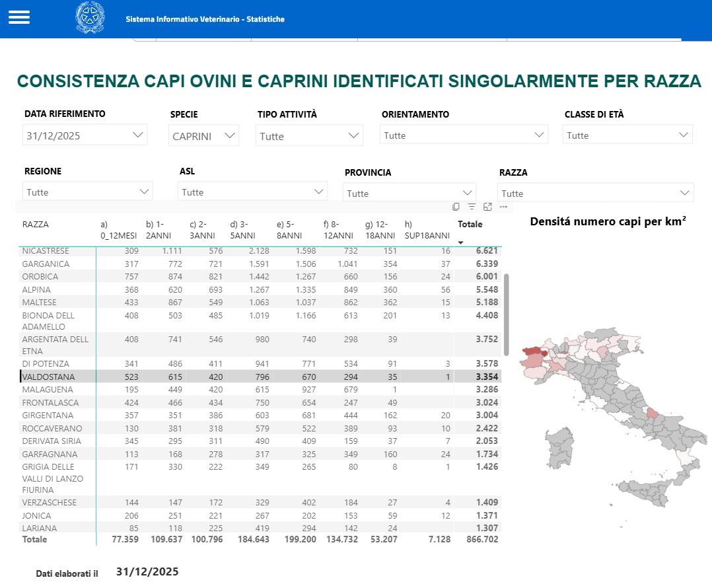
Task: Select the VERZASCHESE row name
Action: coord(49,503)
